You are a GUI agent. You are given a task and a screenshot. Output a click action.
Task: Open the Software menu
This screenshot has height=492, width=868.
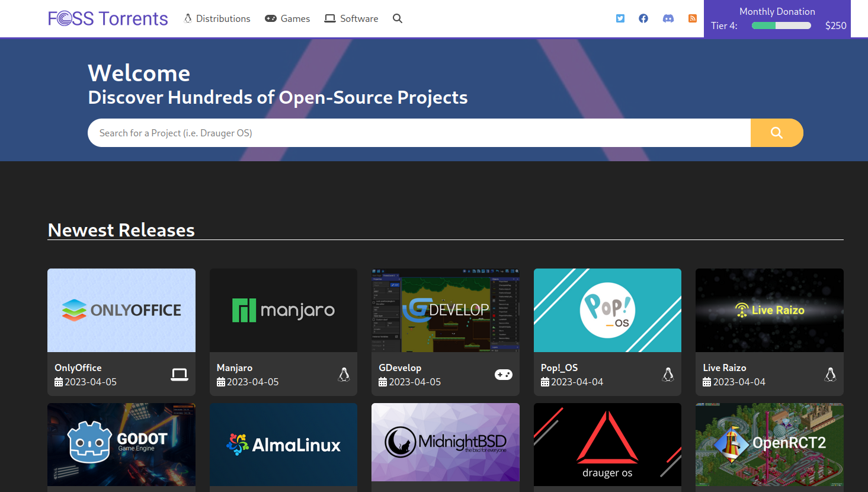[351, 18]
